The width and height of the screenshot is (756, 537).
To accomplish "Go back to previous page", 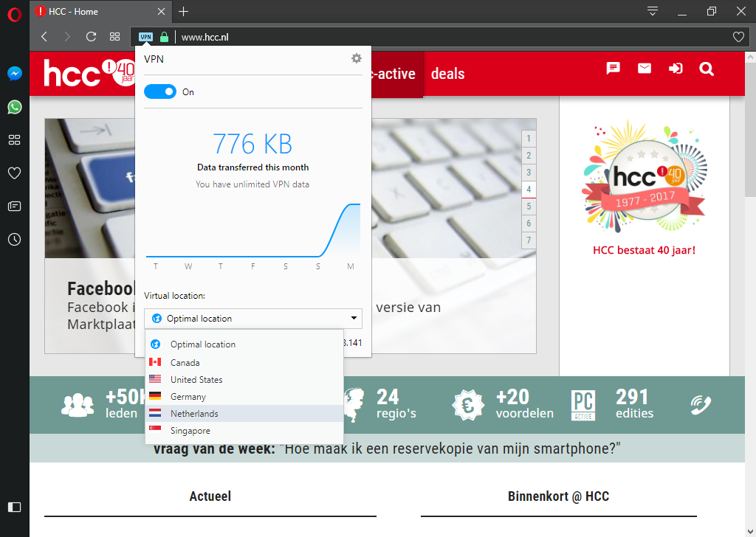I will pos(44,37).
